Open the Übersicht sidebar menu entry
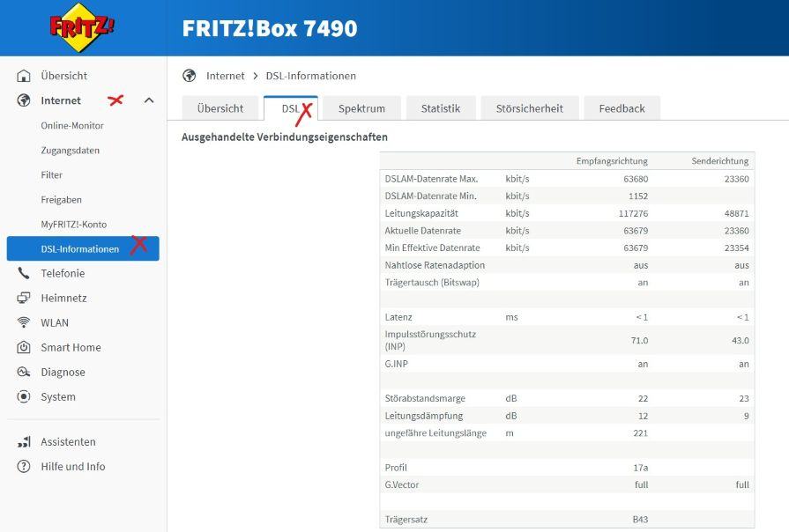789x532 pixels. coord(63,76)
